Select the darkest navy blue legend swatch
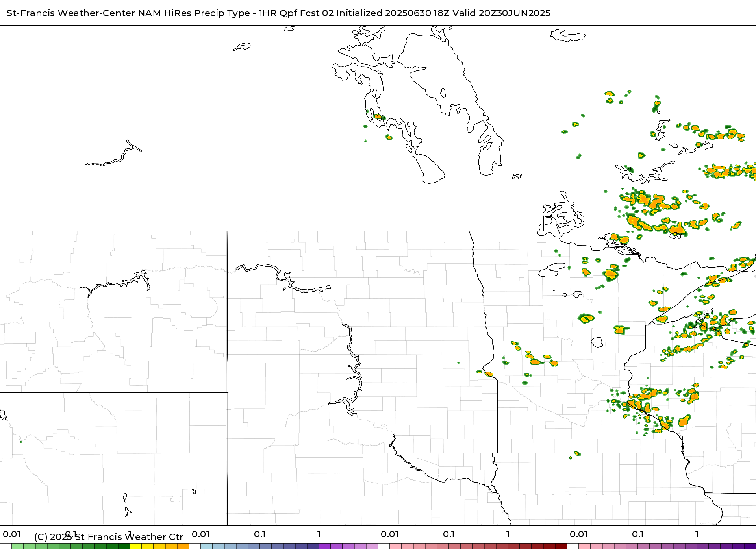Image resolution: width=756 pixels, height=551 pixels. pyautogui.click(x=313, y=546)
